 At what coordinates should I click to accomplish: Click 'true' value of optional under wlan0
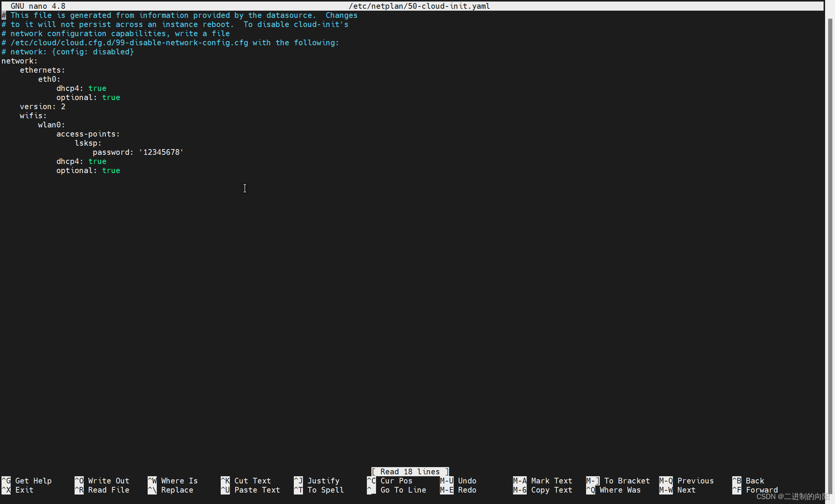[111, 170]
